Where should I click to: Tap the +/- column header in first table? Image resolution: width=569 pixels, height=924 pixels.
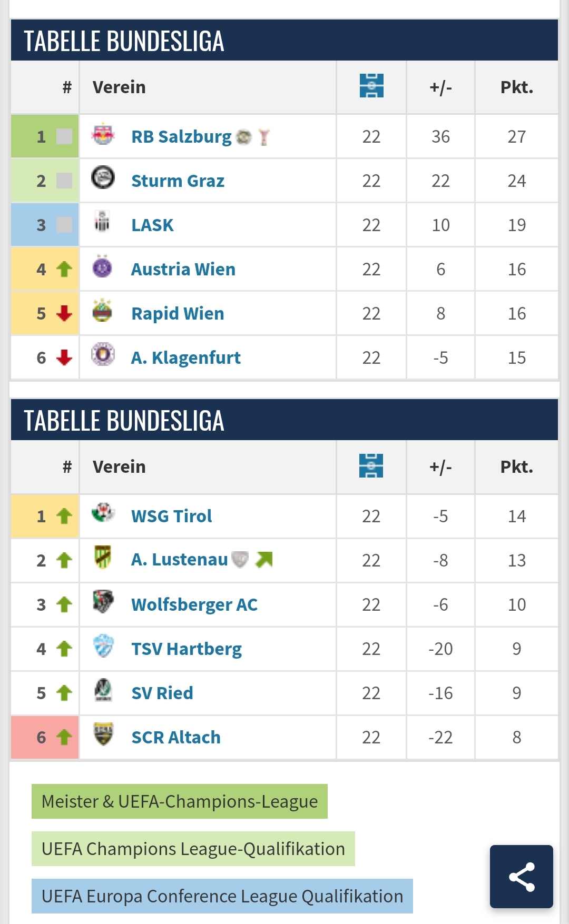click(440, 87)
